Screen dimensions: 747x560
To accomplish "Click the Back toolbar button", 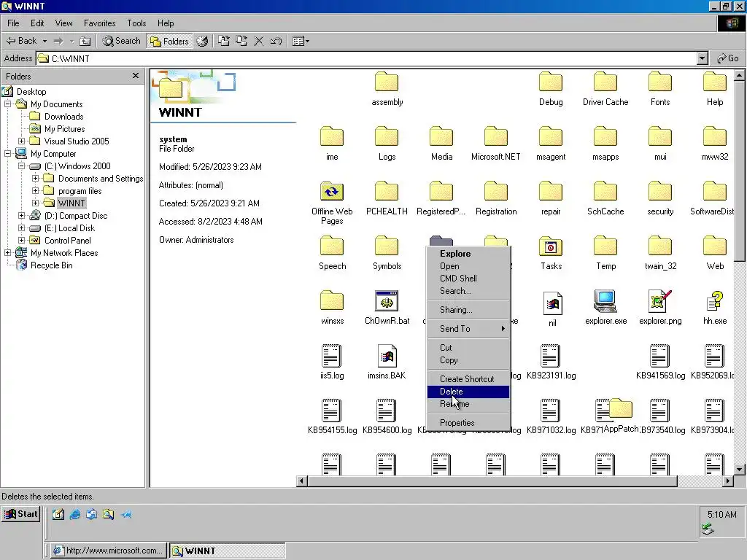I will [21, 41].
